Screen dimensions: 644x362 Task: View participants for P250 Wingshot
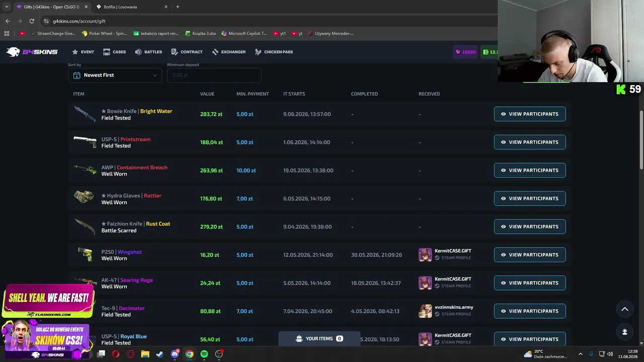[x=530, y=255]
